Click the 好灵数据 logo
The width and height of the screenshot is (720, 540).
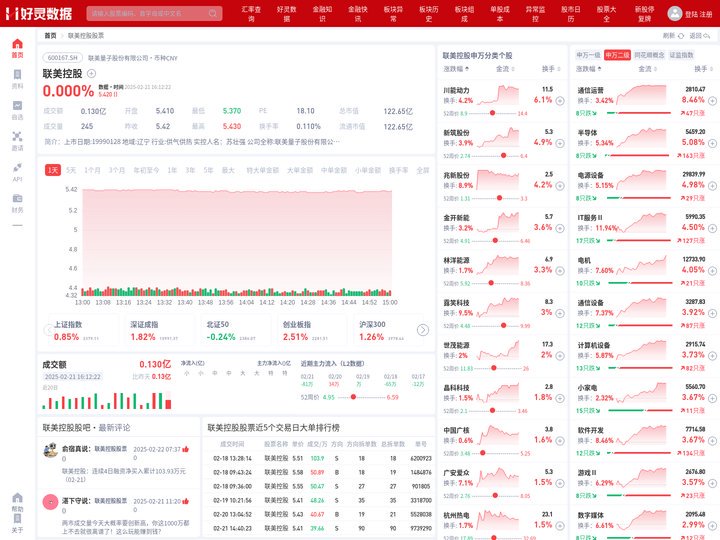coord(39,13)
